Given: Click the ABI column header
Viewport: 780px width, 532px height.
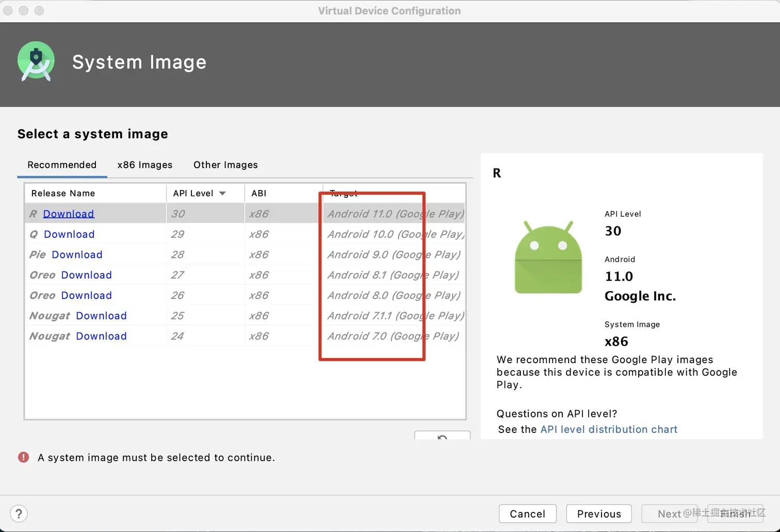Looking at the screenshot, I should point(283,194).
